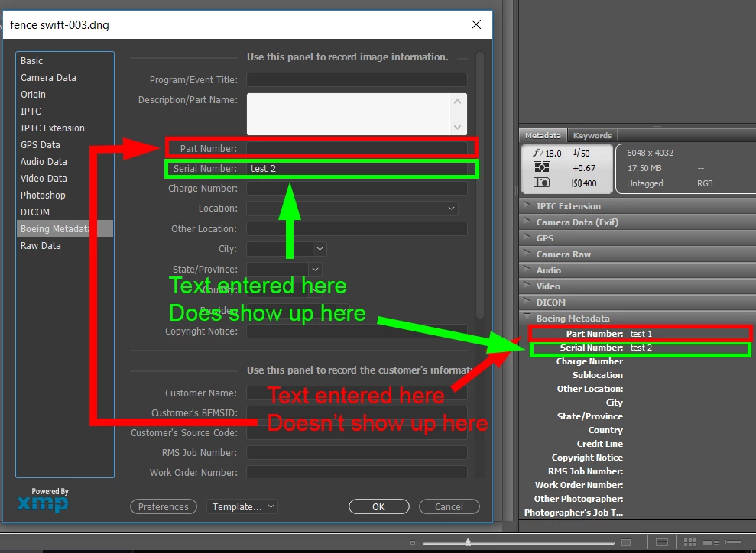
Task: Select the IPTC category
Action: 65,112
